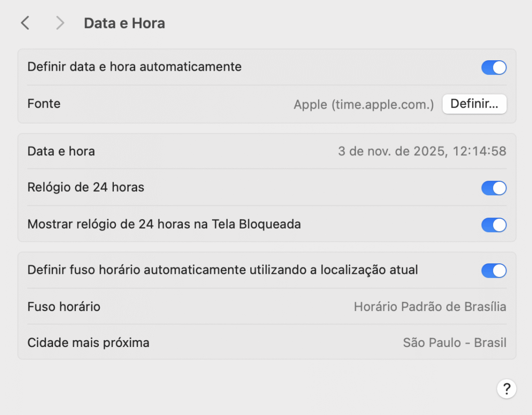Click the Data e Hora window title
Screen dimensions: 532x415
[124, 23]
